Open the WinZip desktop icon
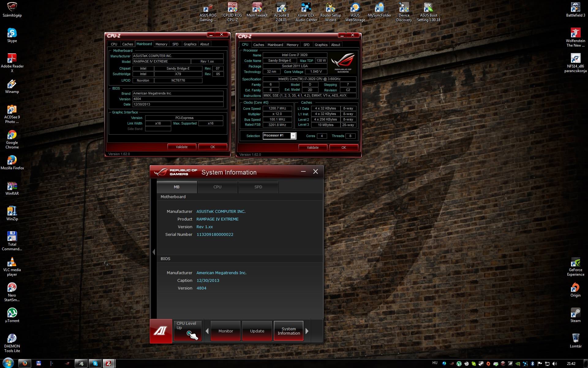This screenshot has width=588, height=368. tap(12, 214)
